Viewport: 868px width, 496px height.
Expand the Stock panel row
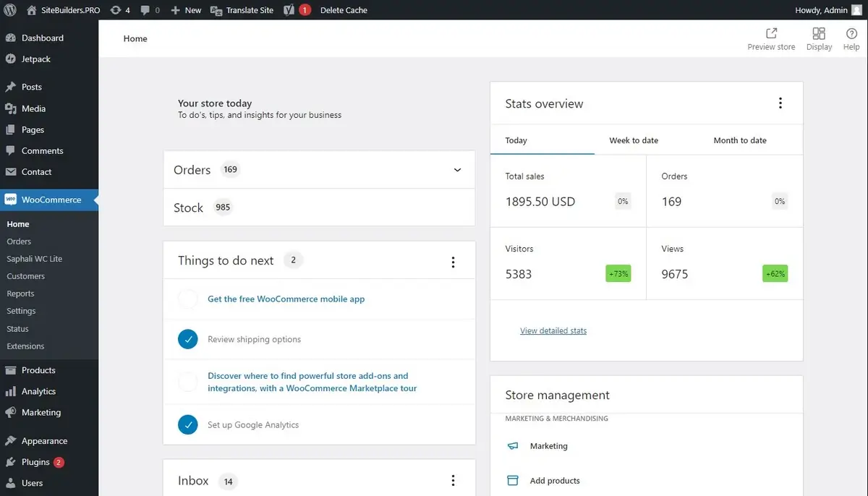319,208
